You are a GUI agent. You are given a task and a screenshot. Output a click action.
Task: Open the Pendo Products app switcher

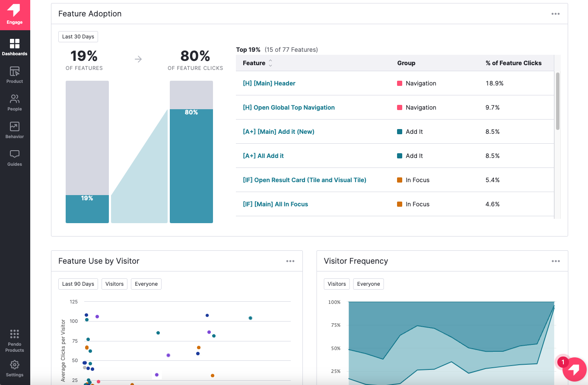pyautogui.click(x=15, y=340)
